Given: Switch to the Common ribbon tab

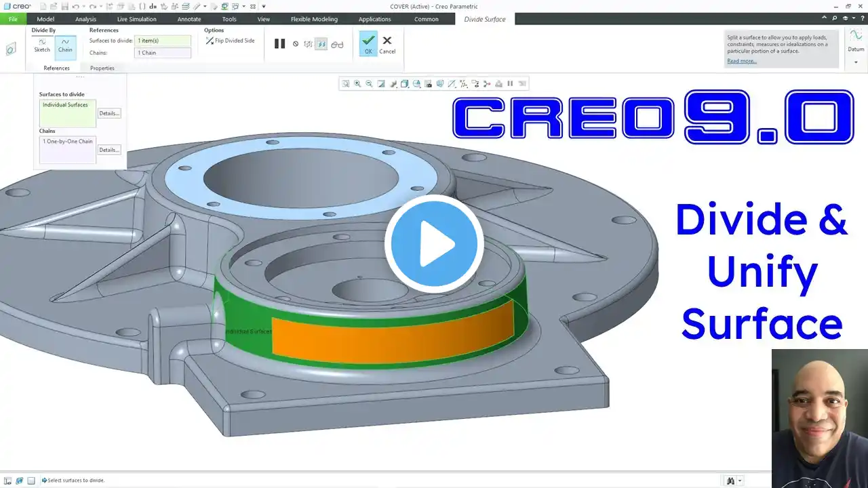Looking at the screenshot, I should [x=427, y=19].
